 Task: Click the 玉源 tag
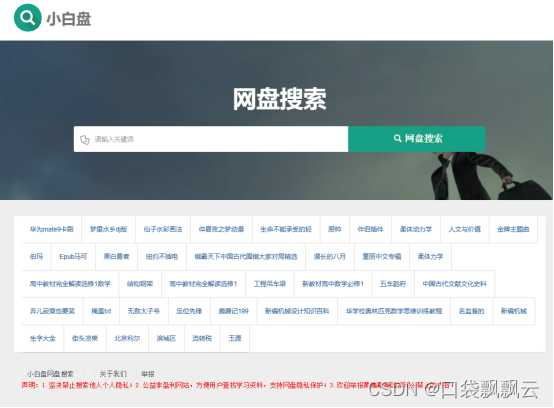[235, 338]
